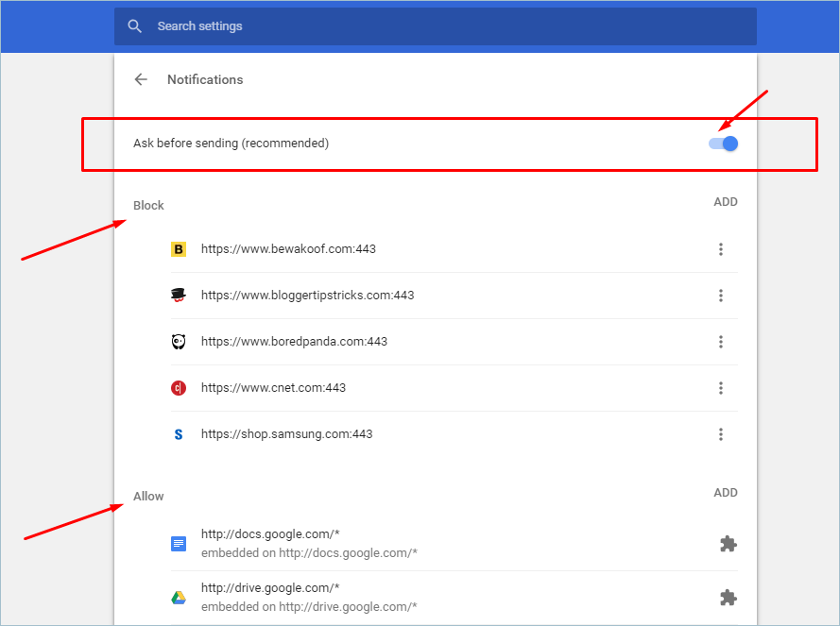The width and height of the screenshot is (840, 626).
Task: Click the Google Docs favicon
Action: point(179,544)
